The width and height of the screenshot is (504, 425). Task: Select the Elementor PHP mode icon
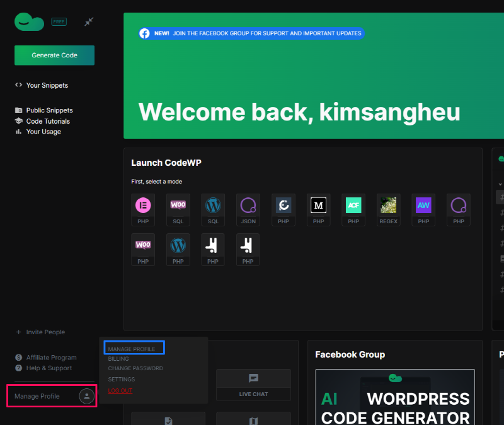tap(143, 206)
